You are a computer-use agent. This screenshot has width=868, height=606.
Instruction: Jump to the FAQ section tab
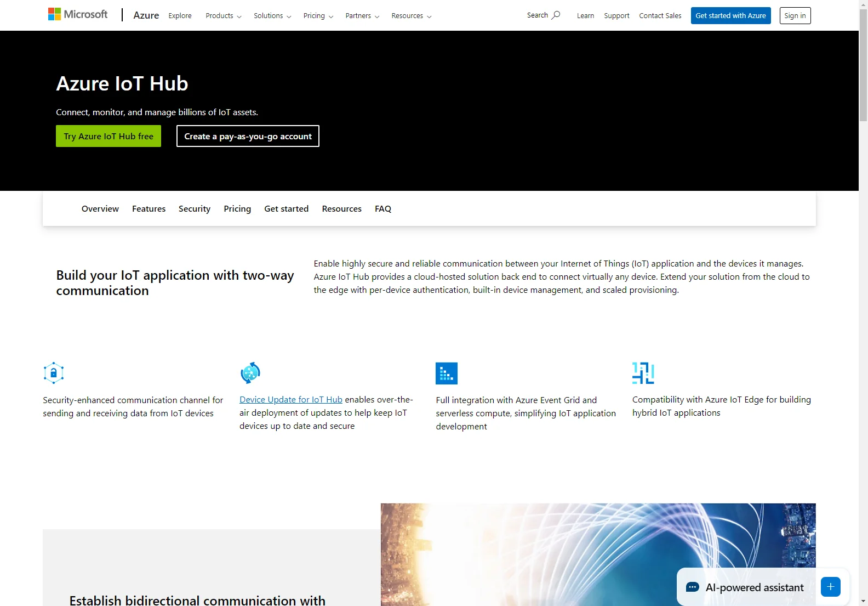click(x=383, y=209)
